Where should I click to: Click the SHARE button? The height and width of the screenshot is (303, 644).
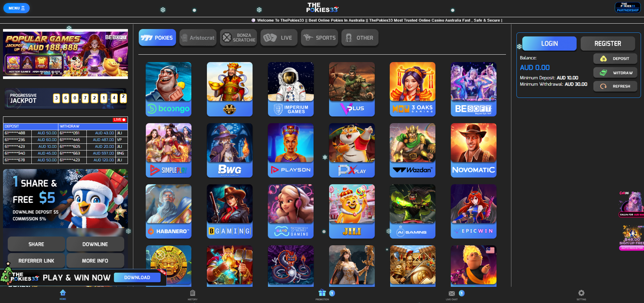point(36,244)
